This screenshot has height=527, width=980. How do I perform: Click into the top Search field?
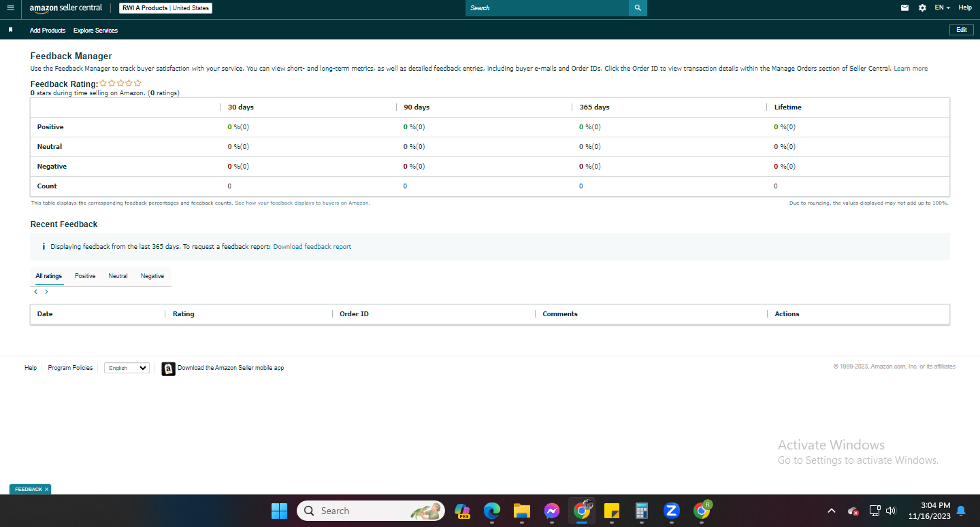click(x=547, y=8)
